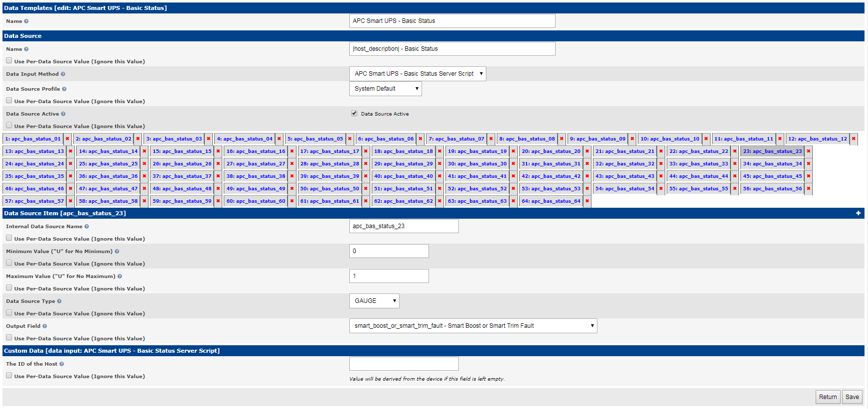Viewport: 868px width, 409px height.
Task: Show help for Data Source Active
Action: coord(63,114)
